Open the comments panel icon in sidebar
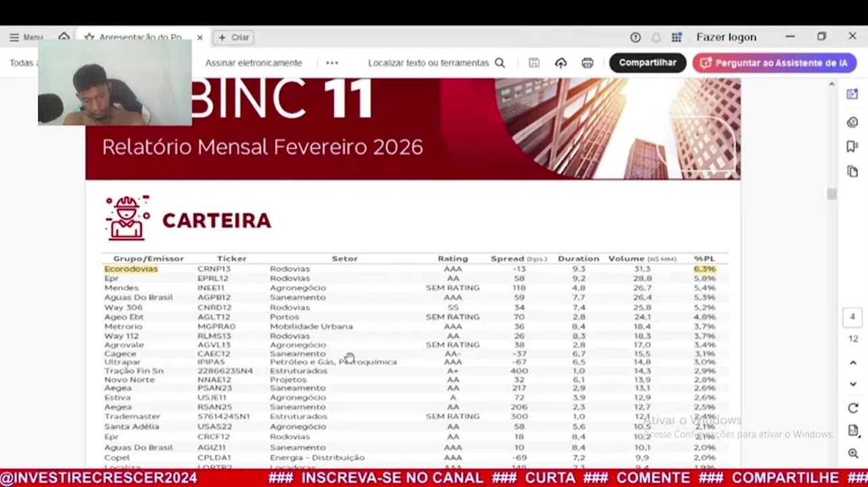This screenshot has height=487, width=868. pos(852,122)
